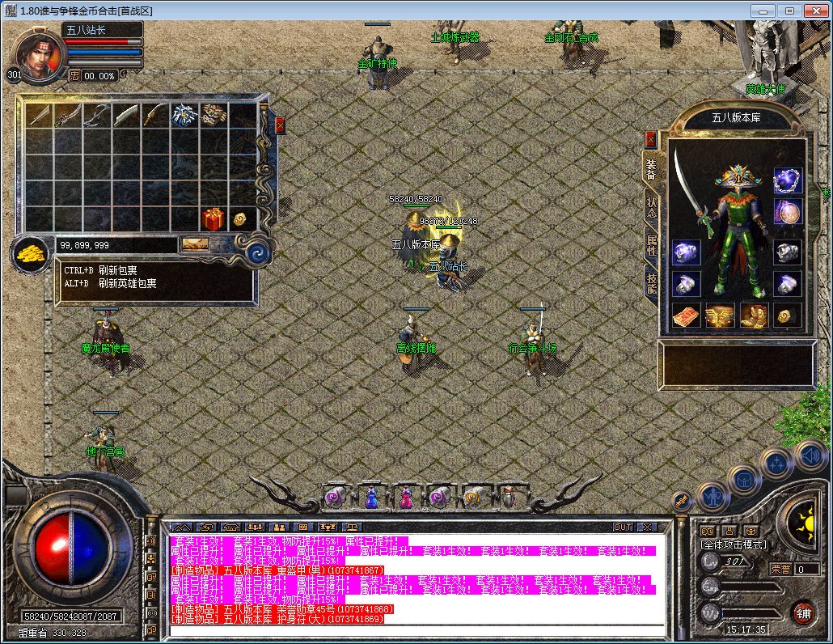Viewport: 833px width, 644px height.
Task: Click the red and blue HP/MP orb
Action: click(71, 549)
